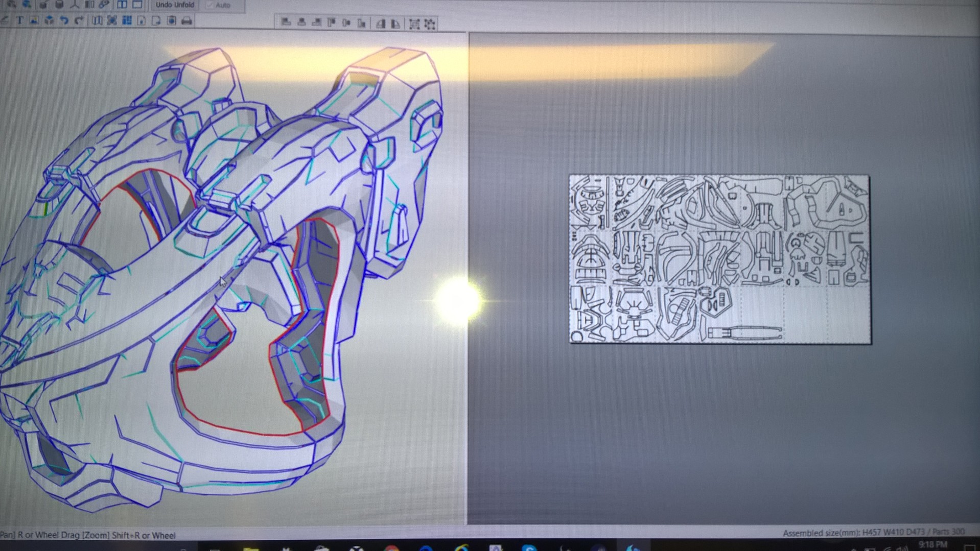Click the fit selection box icon
This screenshot has height=551, width=980.
414,24
